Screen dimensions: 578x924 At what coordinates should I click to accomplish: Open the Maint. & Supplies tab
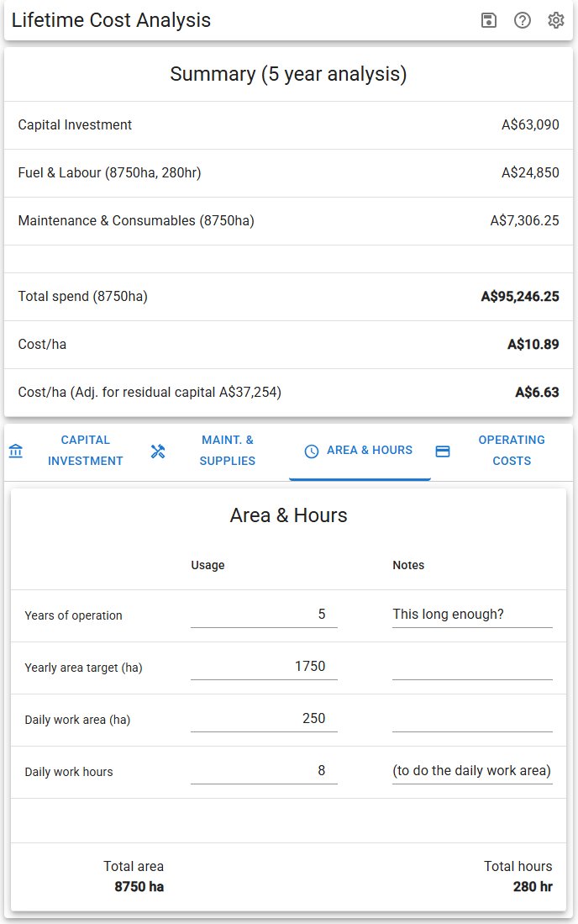click(227, 451)
